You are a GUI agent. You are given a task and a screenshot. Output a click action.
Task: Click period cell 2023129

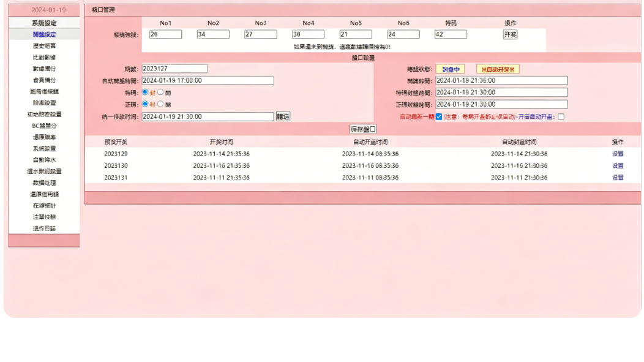coord(116,154)
